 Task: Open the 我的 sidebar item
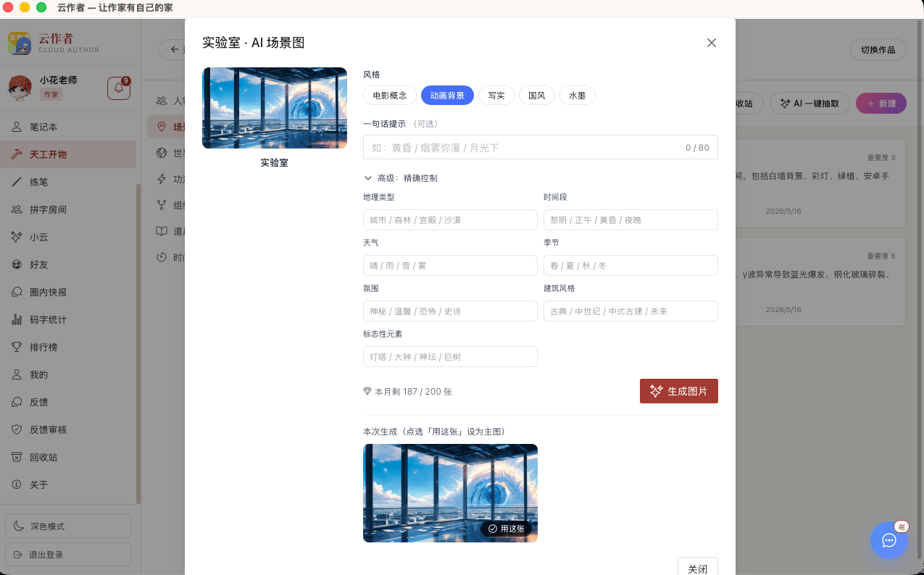[x=68, y=374]
